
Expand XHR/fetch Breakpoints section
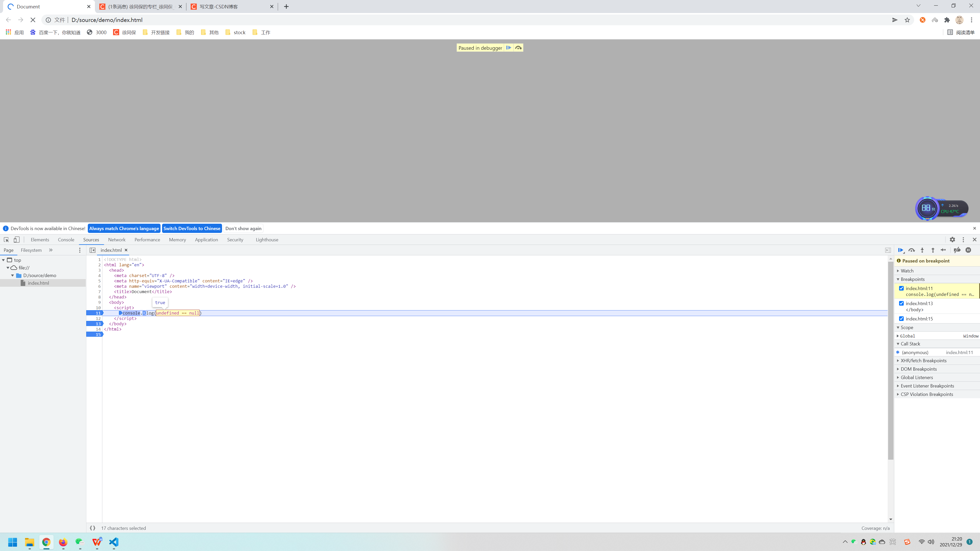click(923, 360)
